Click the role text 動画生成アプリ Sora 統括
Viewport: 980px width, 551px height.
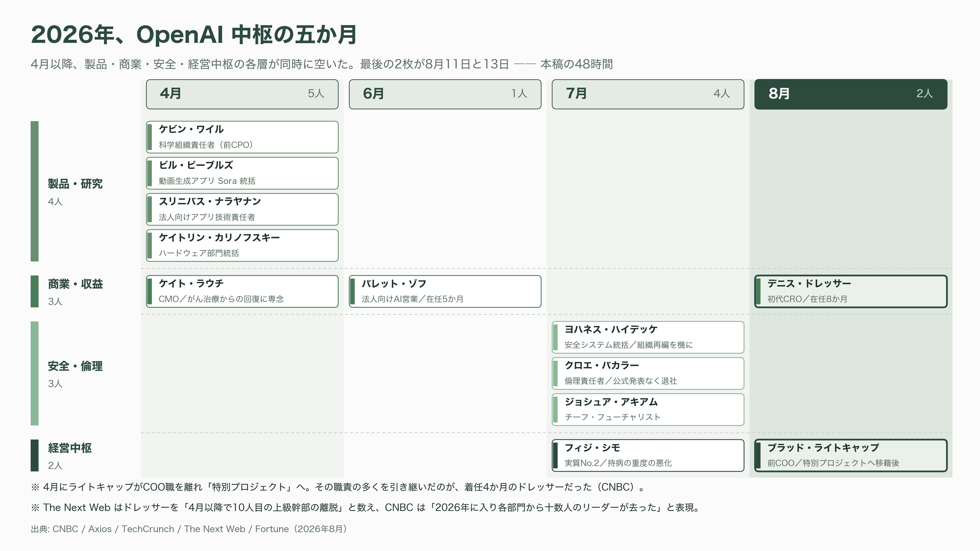click(x=207, y=181)
